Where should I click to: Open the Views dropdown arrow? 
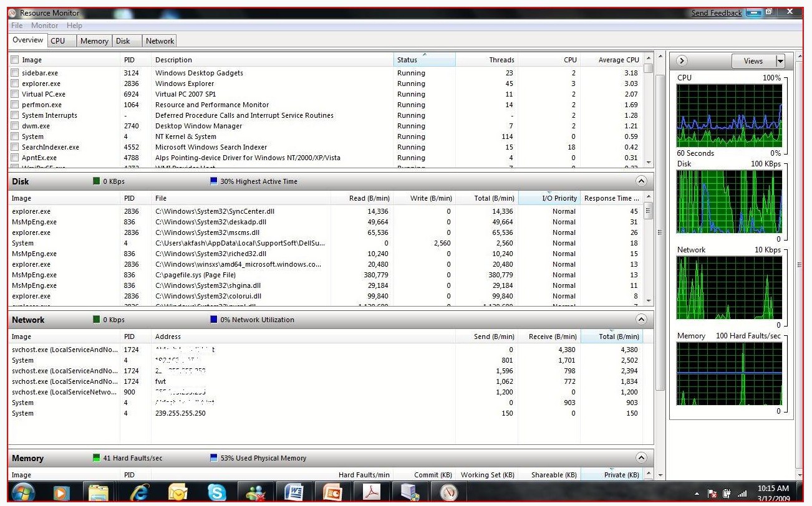pyautogui.click(x=780, y=61)
